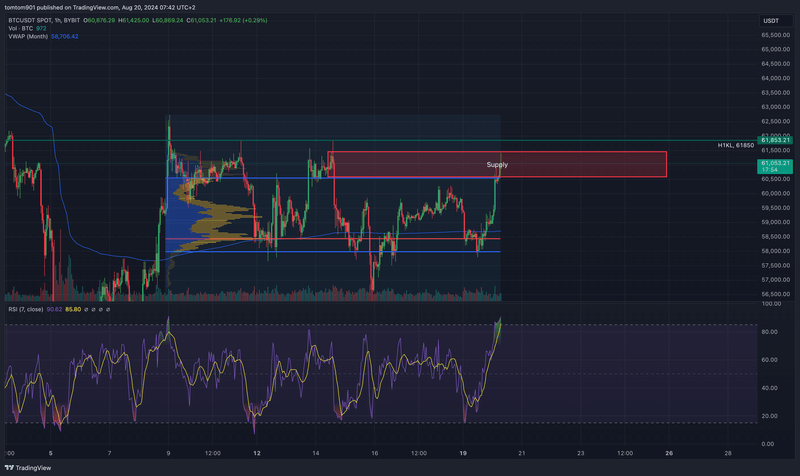This screenshot has width=800, height=476.
Task: Click the 60,000.00 price axis label
Action: tap(776, 193)
